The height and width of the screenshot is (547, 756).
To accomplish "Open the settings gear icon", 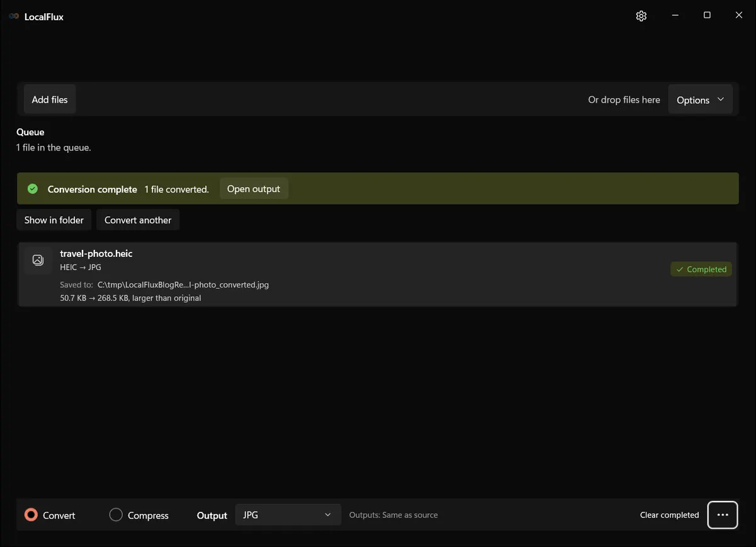I will coord(641,16).
